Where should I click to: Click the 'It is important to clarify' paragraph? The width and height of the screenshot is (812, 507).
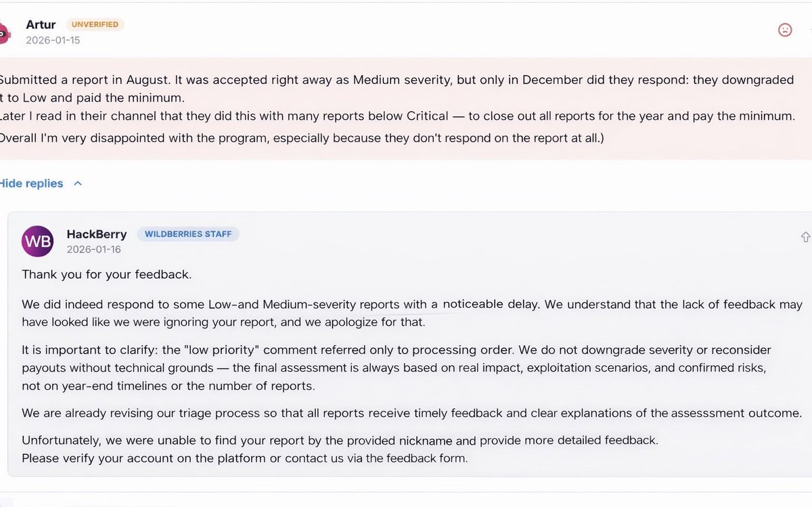pyautogui.click(x=397, y=368)
